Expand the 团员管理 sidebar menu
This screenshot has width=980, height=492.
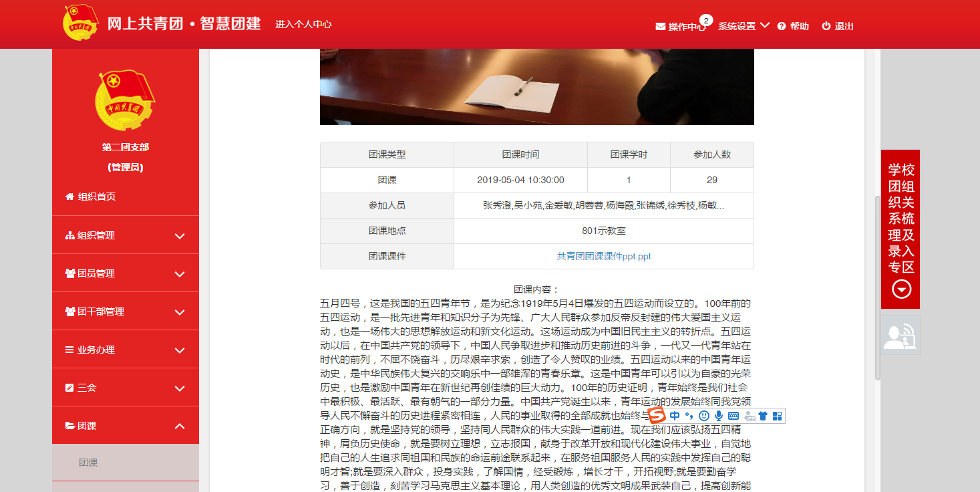[126, 273]
